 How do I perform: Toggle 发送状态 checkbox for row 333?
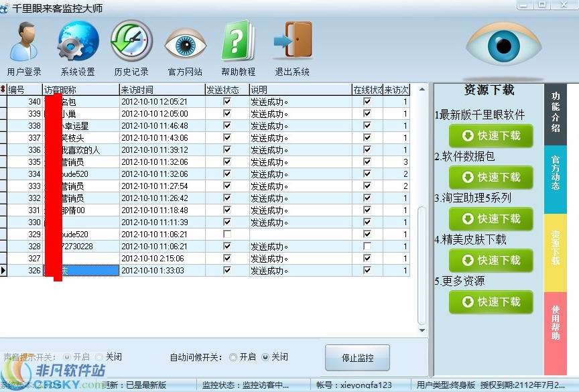point(227,186)
